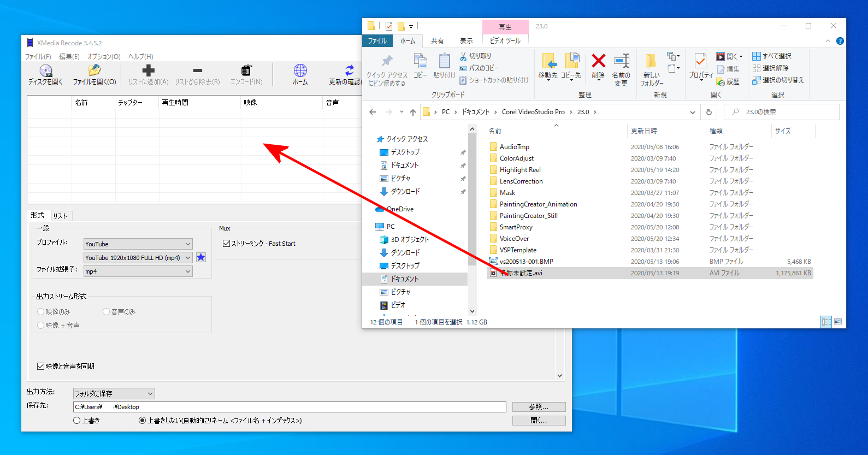Image resolution: width=868 pixels, height=455 pixels.
Task: Expand recent locations arrow in Explorer nav
Action: pos(401,112)
